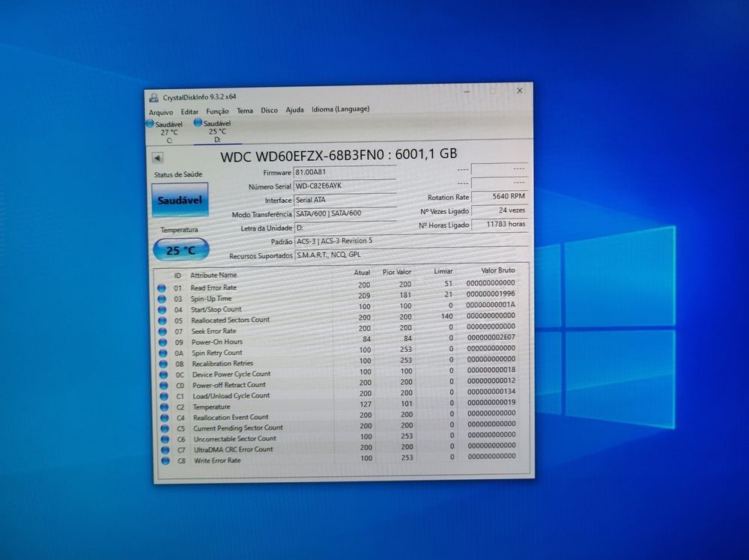
Task: Open the Tema menu
Action: pos(245,111)
